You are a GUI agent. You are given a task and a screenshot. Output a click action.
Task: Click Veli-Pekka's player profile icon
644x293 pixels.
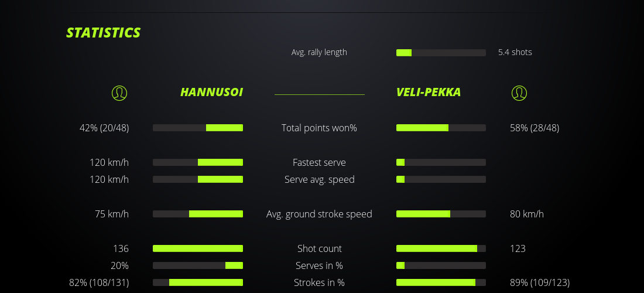click(x=519, y=93)
